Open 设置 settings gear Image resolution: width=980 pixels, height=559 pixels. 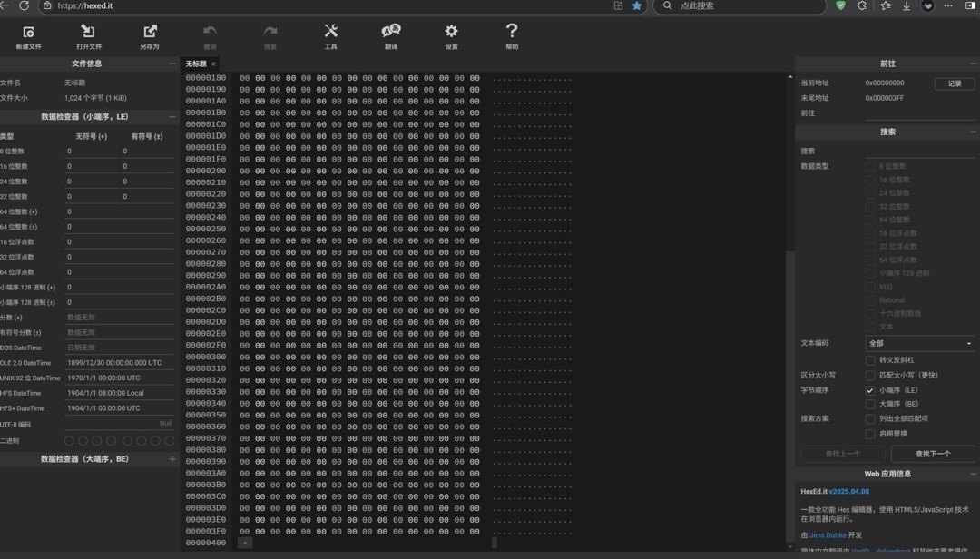pyautogui.click(x=451, y=37)
